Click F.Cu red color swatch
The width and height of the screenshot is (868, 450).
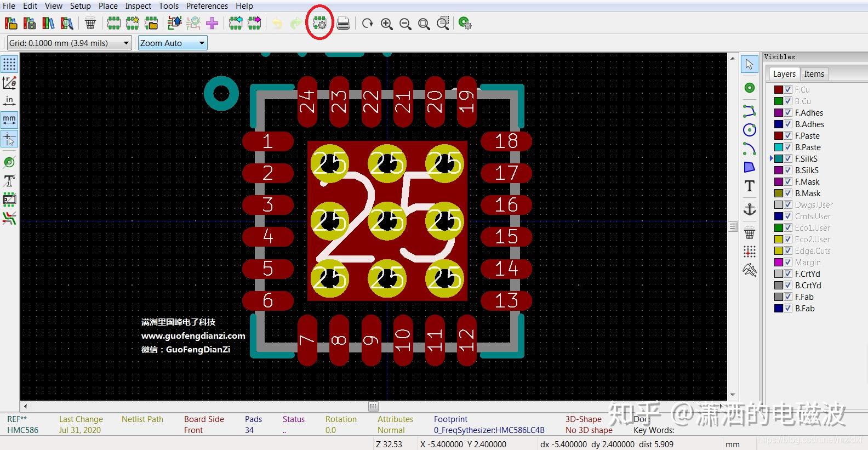pyautogui.click(x=778, y=89)
